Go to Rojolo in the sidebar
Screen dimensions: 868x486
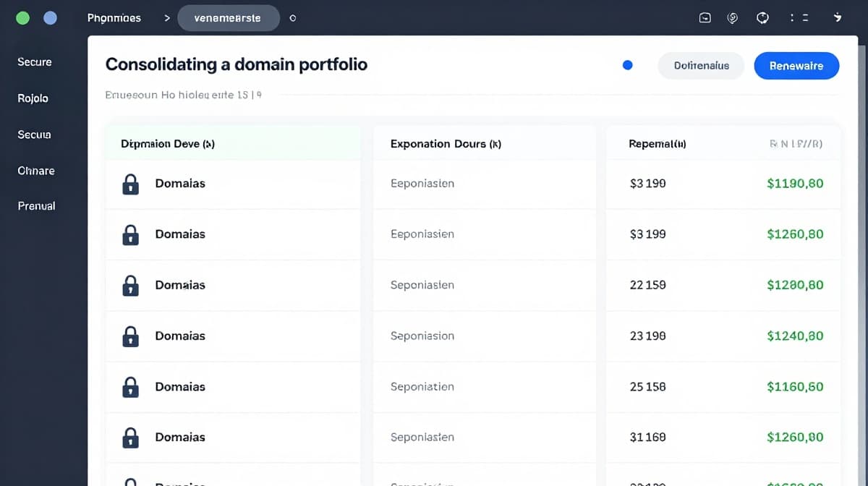pos(33,98)
